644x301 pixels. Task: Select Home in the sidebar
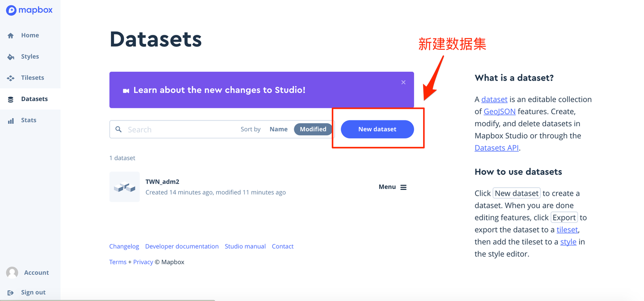pyautogui.click(x=10, y=35)
